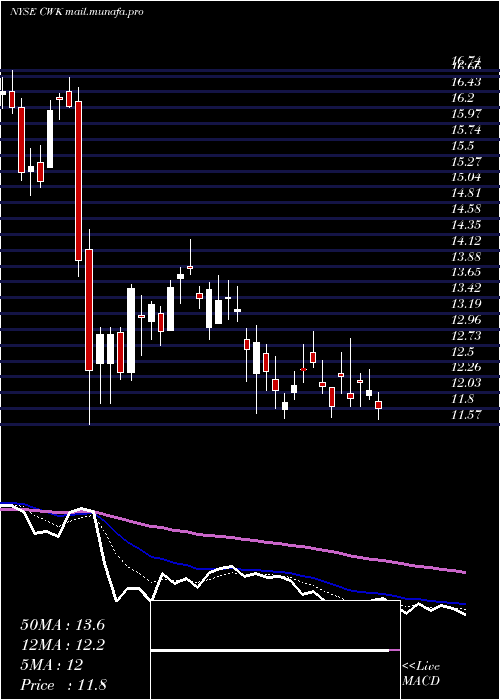500x700 pixels.
Task: Click the 11.57 price axis label
Action: [466, 415]
